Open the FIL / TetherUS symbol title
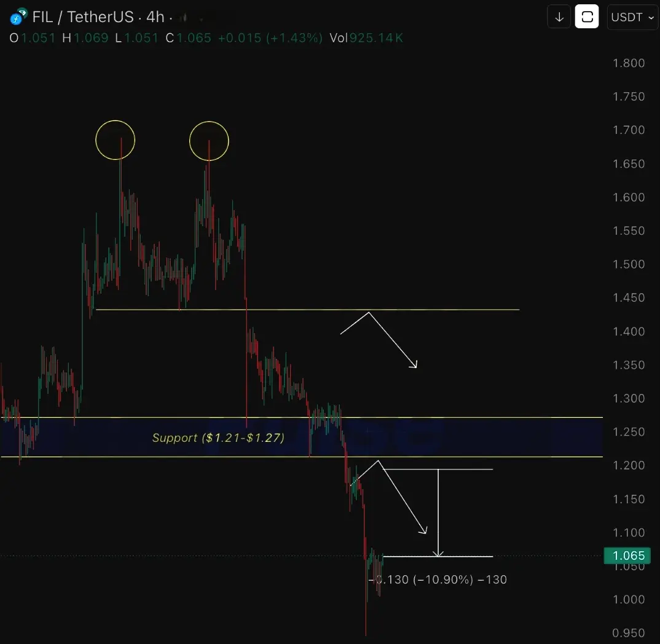 click(83, 17)
